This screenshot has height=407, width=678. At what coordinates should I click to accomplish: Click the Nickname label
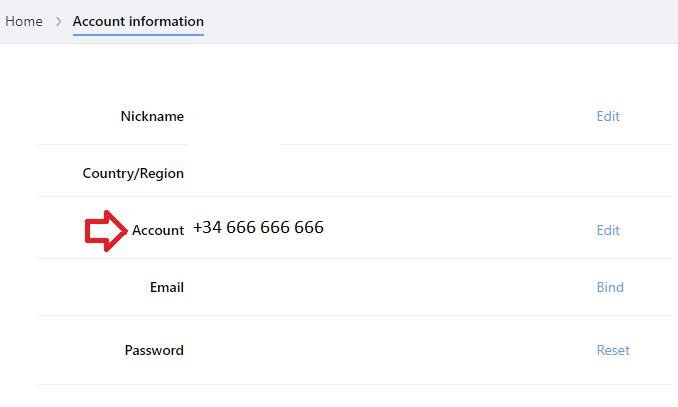(x=152, y=116)
